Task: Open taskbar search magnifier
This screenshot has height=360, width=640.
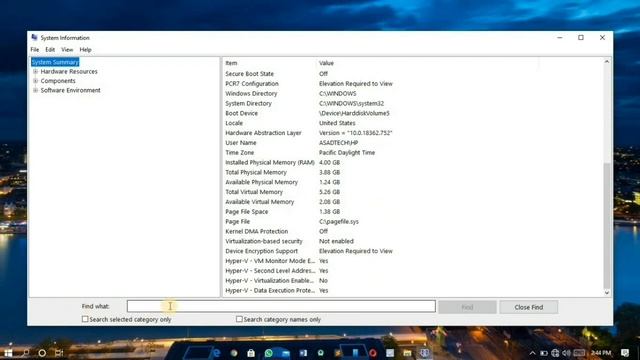Action: coord(26,353)
